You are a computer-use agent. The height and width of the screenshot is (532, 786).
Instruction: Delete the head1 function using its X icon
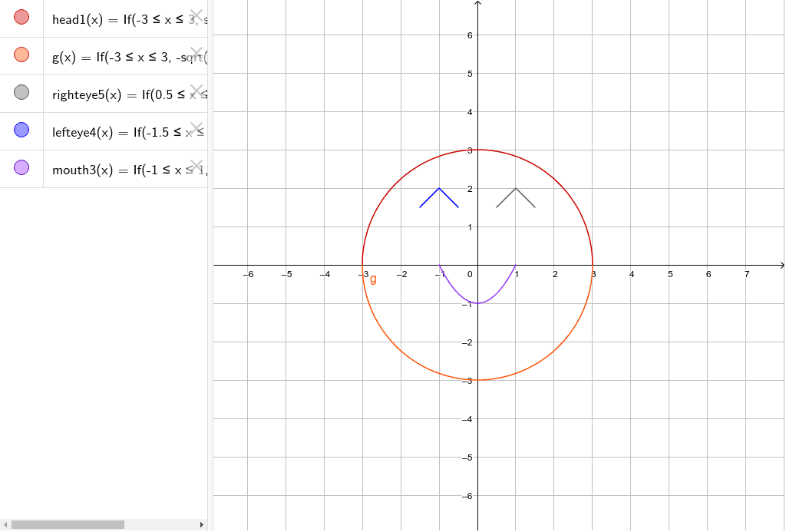(x=198, y=15)
